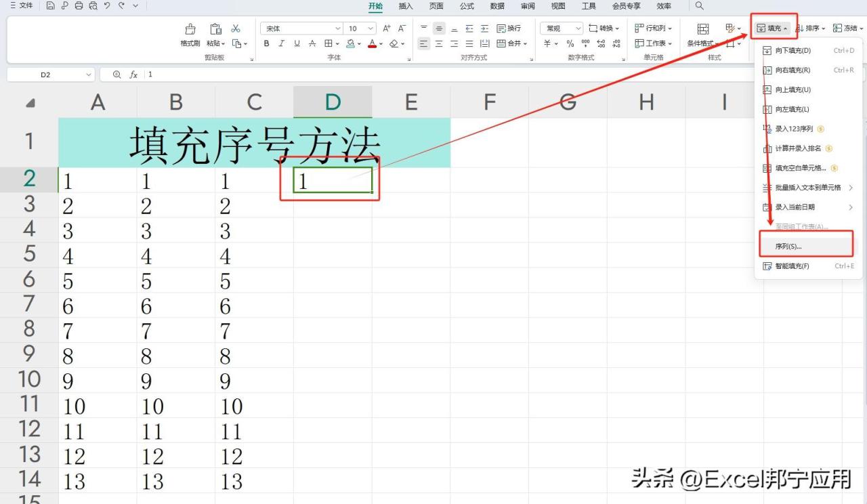Image resolution: width=867 pixels, height=504 pixels.
Task: Expand the Name Box dropdown showing D2
Action: 89,75
